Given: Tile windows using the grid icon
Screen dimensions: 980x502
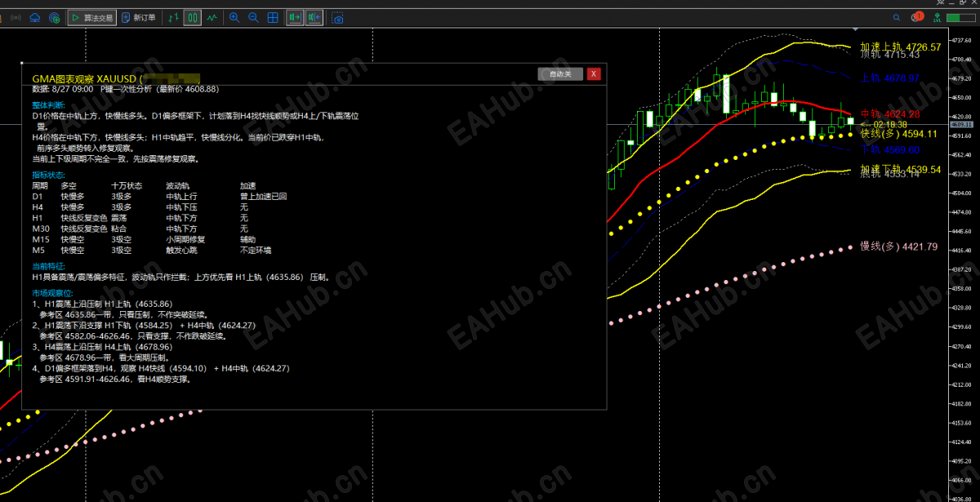Looking at the screenshot, I should pos(273,17).
